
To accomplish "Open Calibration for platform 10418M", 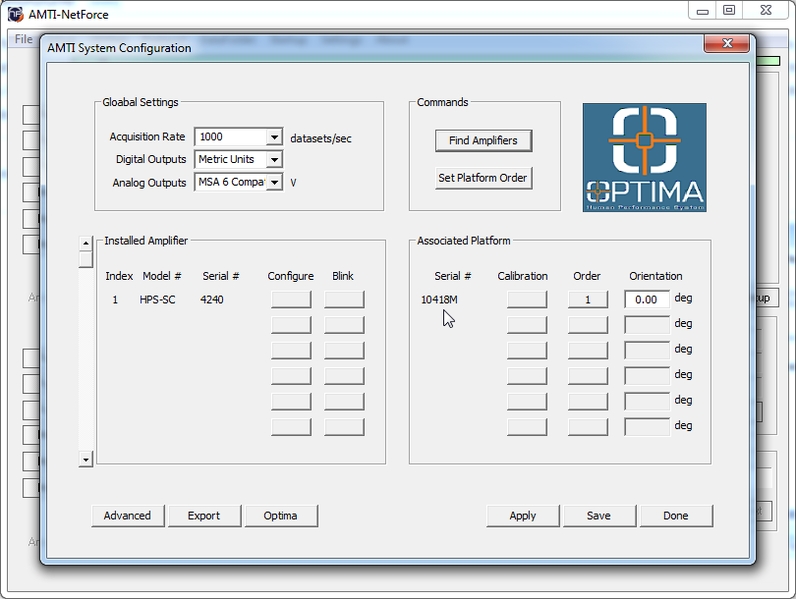I will 526,299.
